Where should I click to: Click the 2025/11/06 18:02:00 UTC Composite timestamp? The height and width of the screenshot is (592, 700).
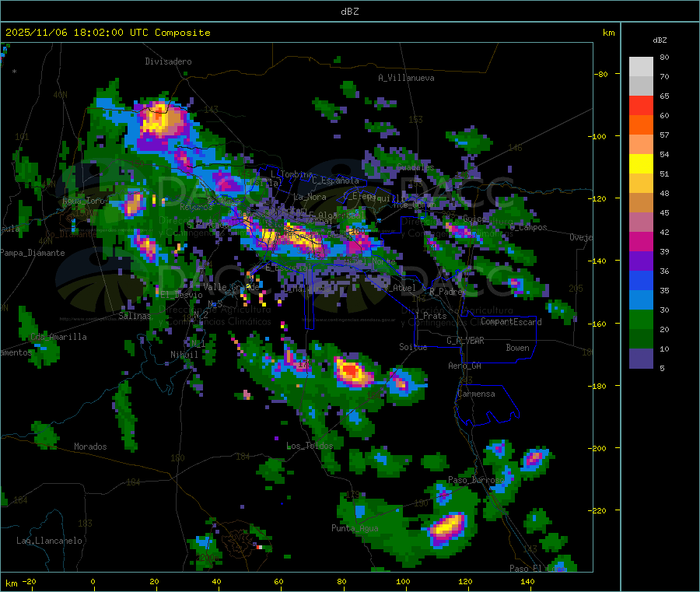coord(107,33)
